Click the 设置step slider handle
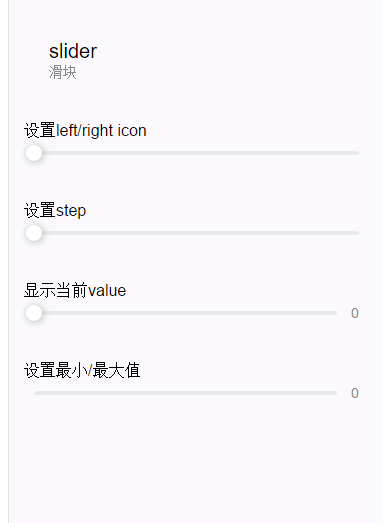 34,233
